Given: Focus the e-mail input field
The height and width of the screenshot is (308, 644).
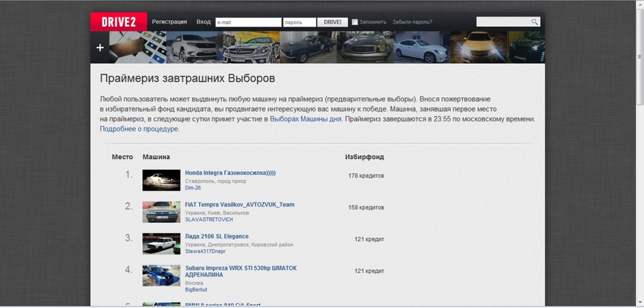Looking at the screenshot, I should [248, 22].
